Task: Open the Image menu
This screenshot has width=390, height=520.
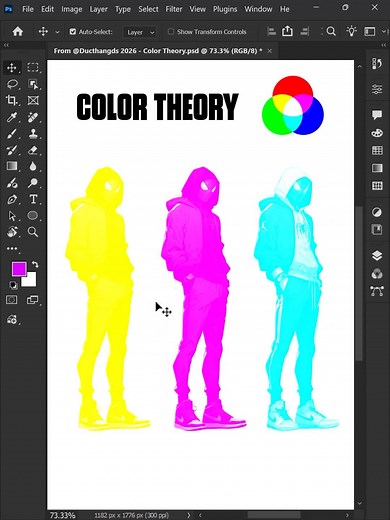Action: point(72,9)
